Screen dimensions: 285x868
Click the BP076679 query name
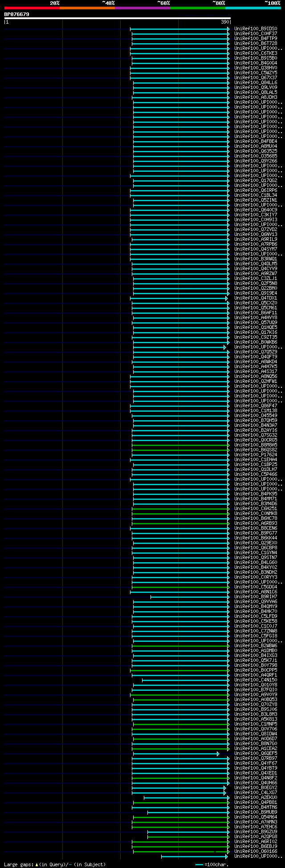(17, 14)
